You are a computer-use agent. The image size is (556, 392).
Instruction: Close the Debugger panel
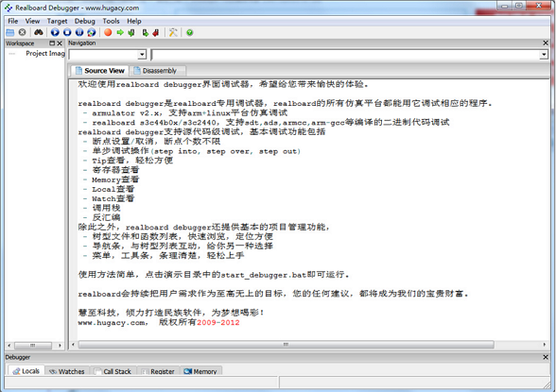pyautogui.click(x=546, y=357)
